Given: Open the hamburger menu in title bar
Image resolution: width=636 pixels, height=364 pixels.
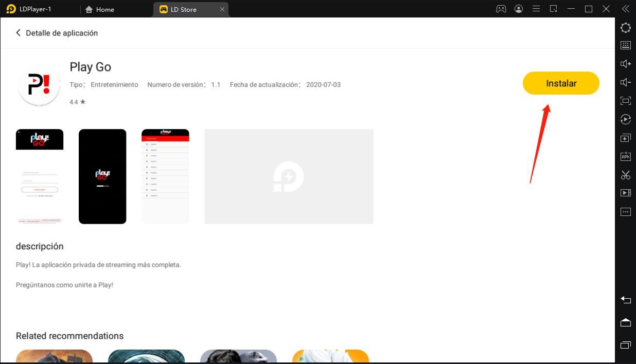Looking at the screenshot, I should tap(536, 9).
